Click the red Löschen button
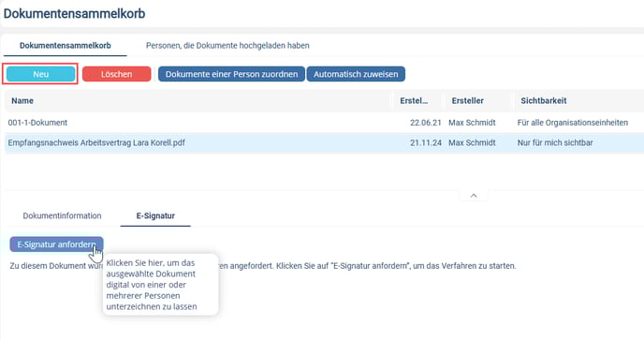644x340 pixels. coord(117,74)
